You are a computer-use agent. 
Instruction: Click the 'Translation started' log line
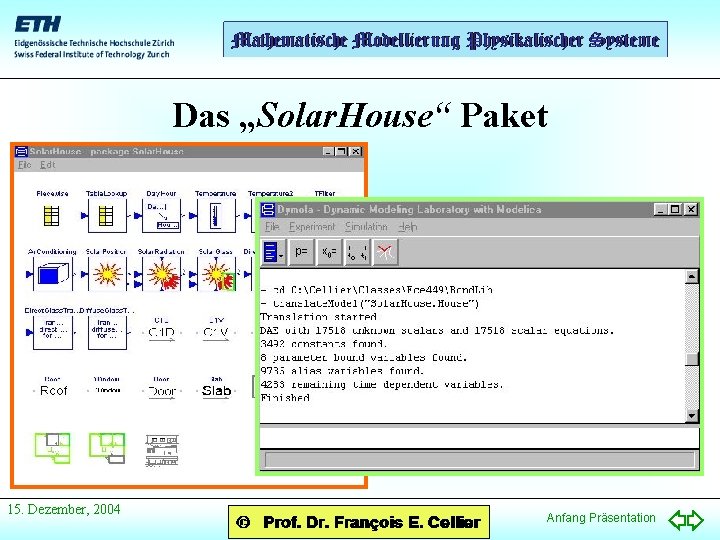click(318, 317)
